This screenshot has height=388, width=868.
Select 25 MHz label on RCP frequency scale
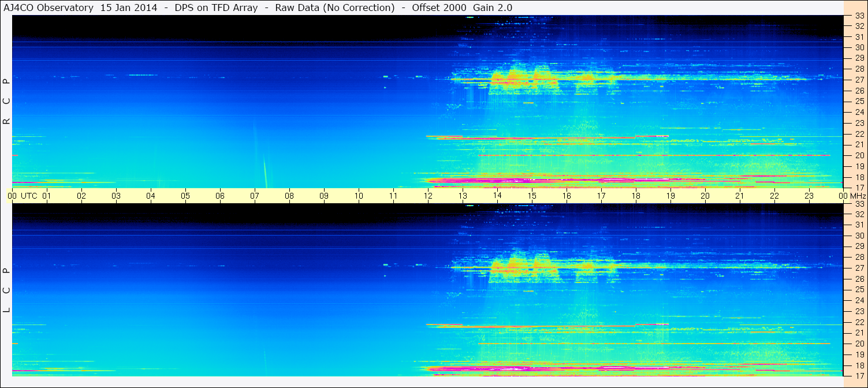tap(859, 102)
